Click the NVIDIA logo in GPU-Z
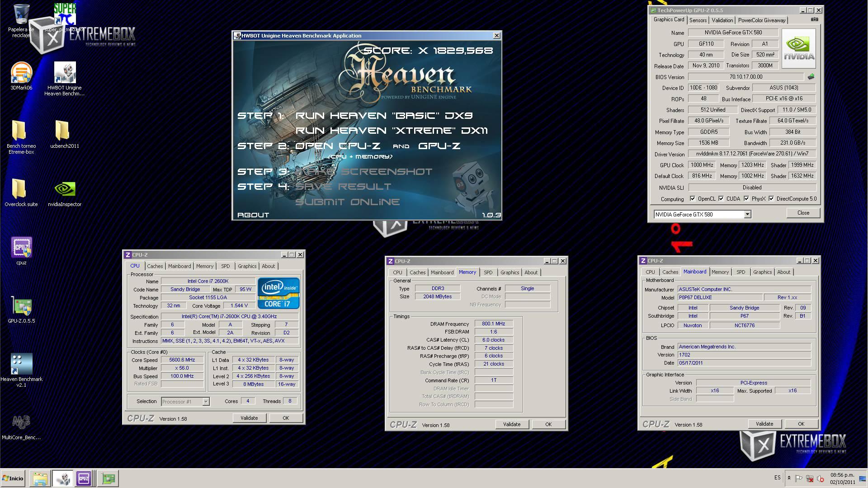 [x=799, y=48]
